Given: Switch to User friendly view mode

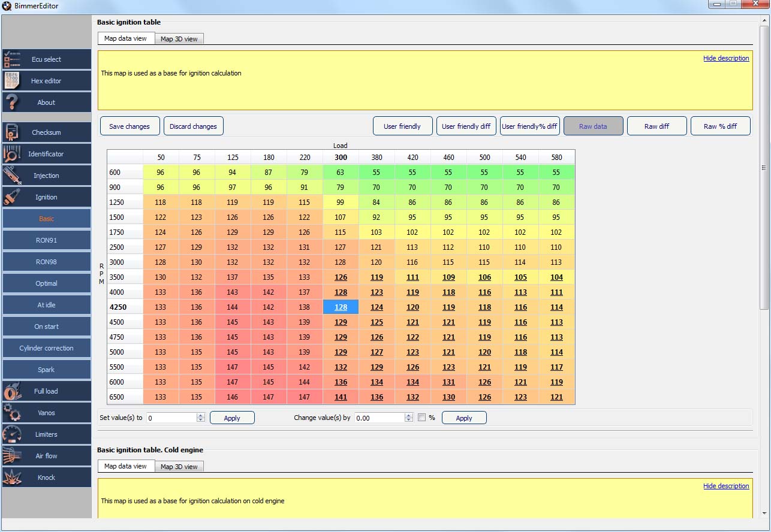Looking at the screenshot, I should [x=402, y=126].
